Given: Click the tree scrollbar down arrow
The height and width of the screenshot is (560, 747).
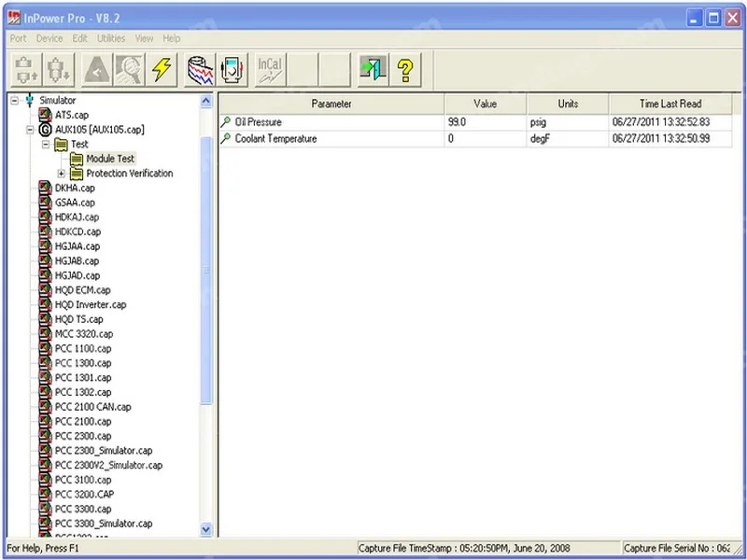Looking at the screenshot, I should pyautogui.click(x=205, y=529).
